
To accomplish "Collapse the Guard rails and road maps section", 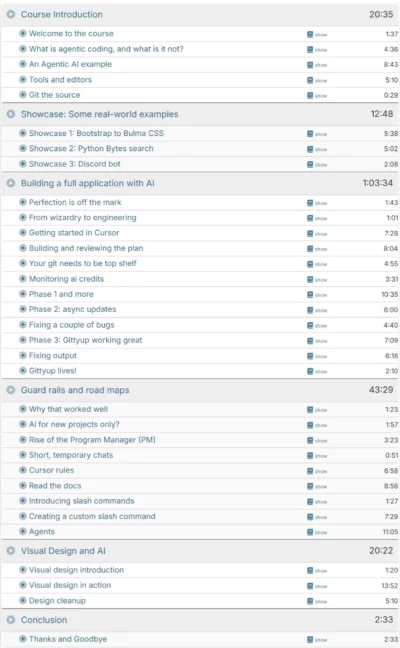I will [11, 390].
